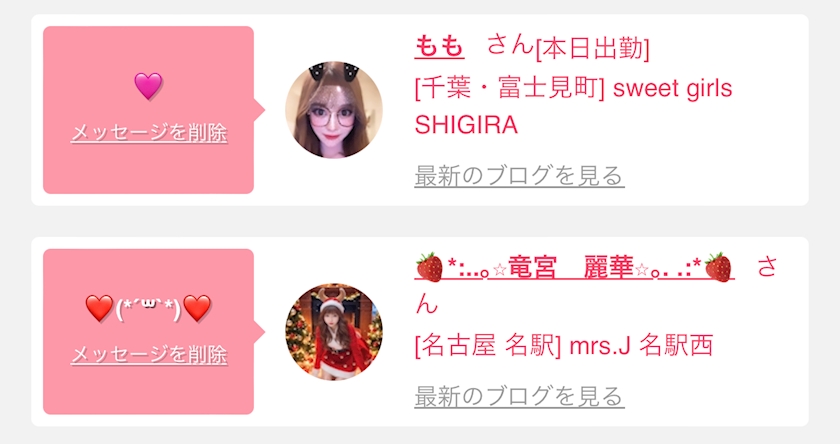Click the strawberry emoji before 竜宮
The image size is (840, 444).
430,267
